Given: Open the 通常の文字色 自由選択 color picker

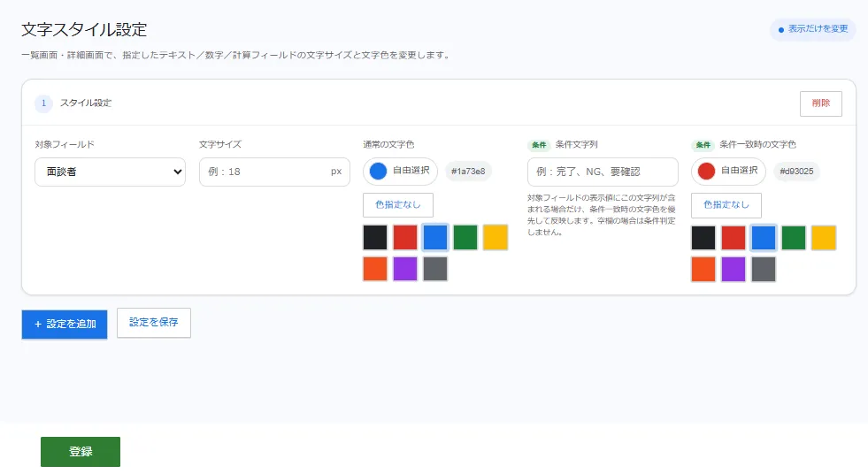Looking at the screenshot, I should (x=400, y=172).
